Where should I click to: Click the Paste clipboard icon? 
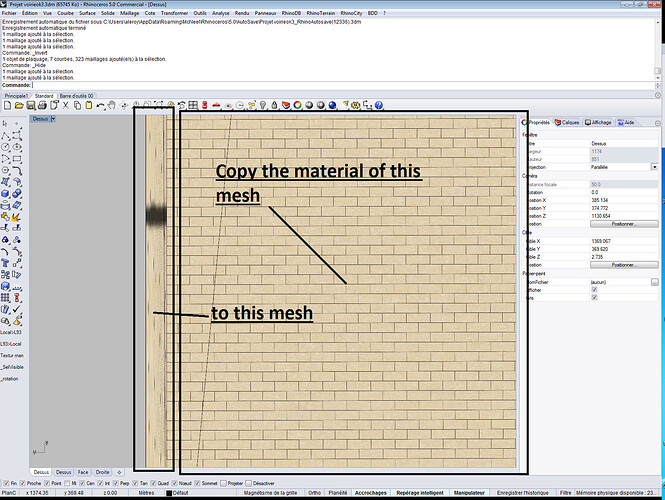coord(89,105)
